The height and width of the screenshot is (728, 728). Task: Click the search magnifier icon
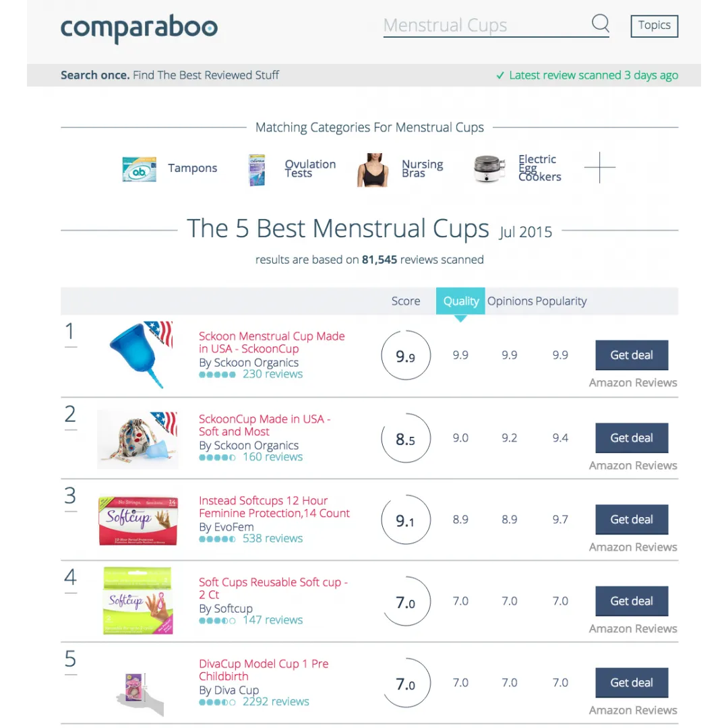click(601, 23)
